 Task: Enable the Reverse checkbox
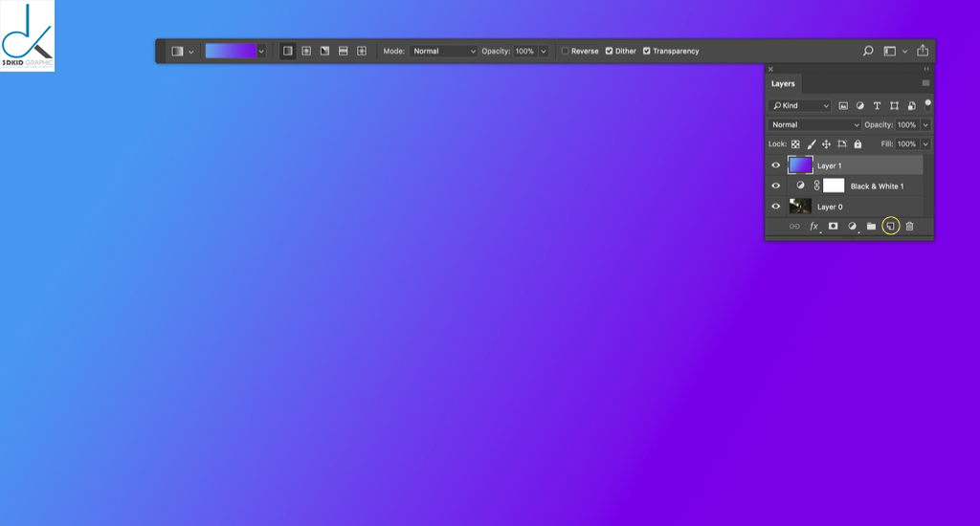[x=565, y=52]
